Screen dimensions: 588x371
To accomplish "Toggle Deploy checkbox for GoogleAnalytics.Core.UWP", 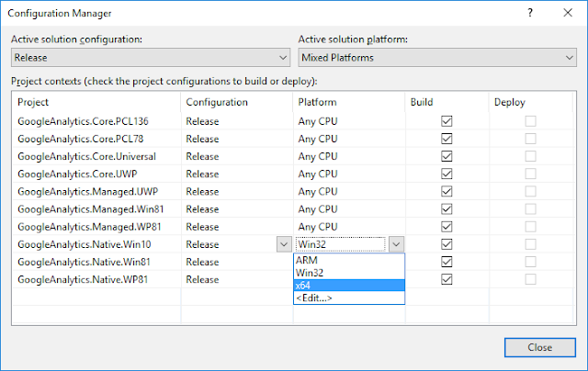I will click(530, 174).
